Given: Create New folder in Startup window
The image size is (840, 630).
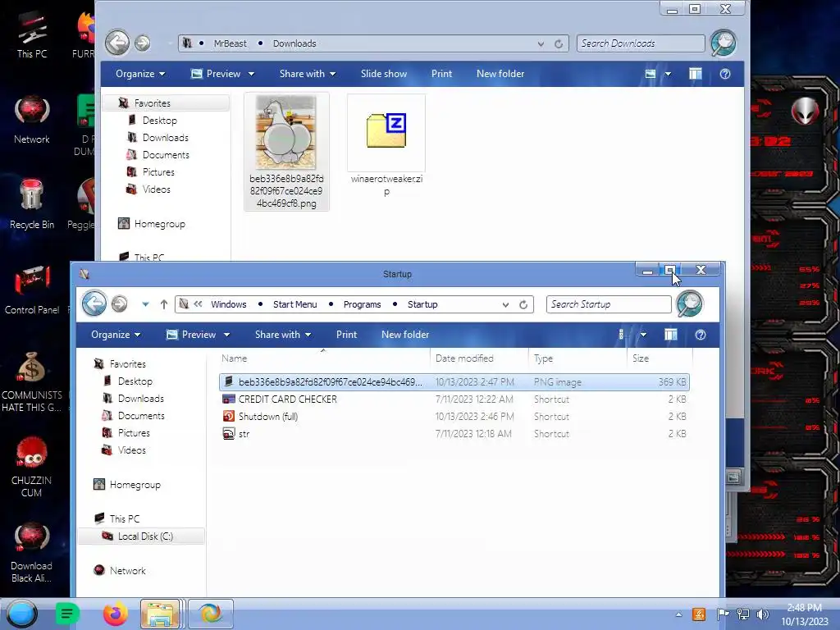Looking at the screenshot, I should click(405, 335).
